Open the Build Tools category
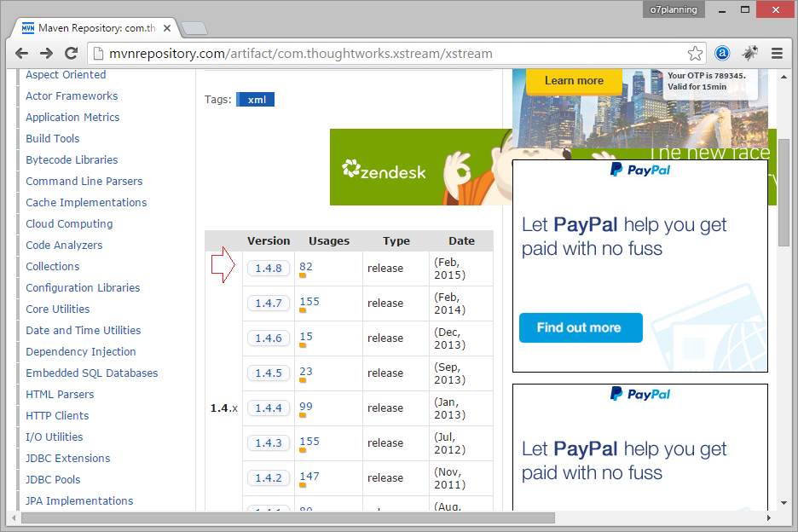 click(52, 138)
